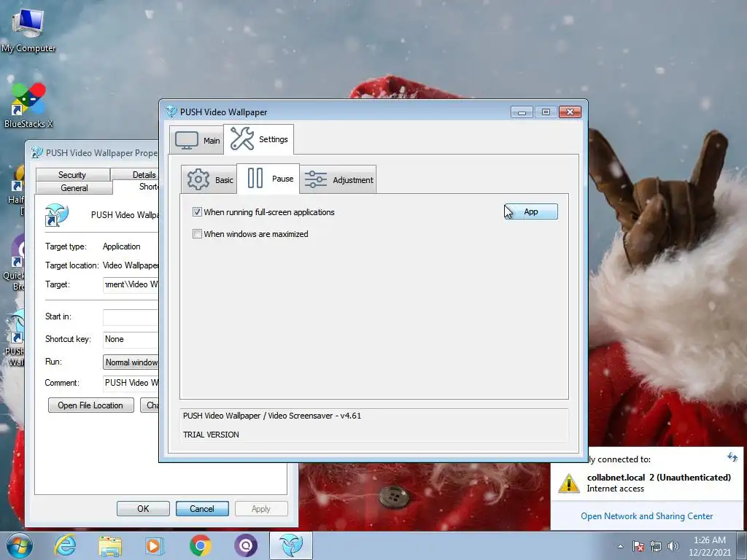Viewport: 747px width, 560px height.
Task: Click the Main tab monitor icon
Action: (x=186, y=141)
